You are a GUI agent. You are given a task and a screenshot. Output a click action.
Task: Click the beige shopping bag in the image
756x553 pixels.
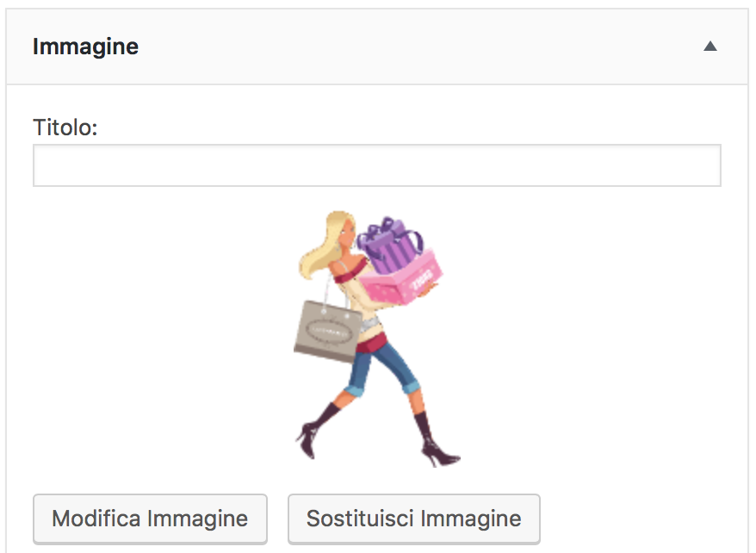click(x=327, y=332)
